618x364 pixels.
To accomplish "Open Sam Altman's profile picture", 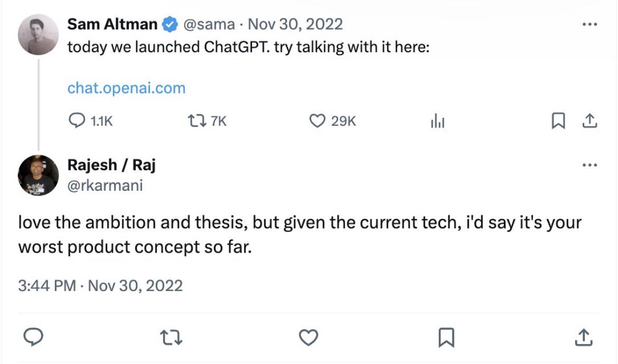I will [x=38, y=34].
